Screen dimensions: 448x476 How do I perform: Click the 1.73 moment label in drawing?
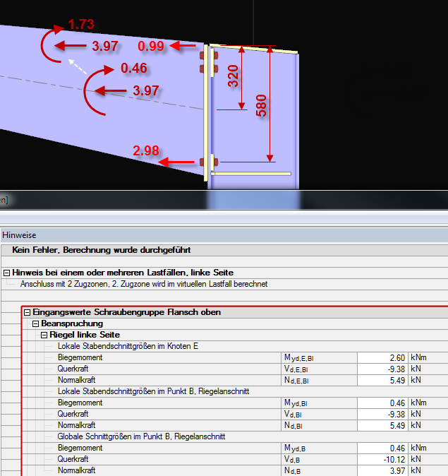[x=81, y=25]
